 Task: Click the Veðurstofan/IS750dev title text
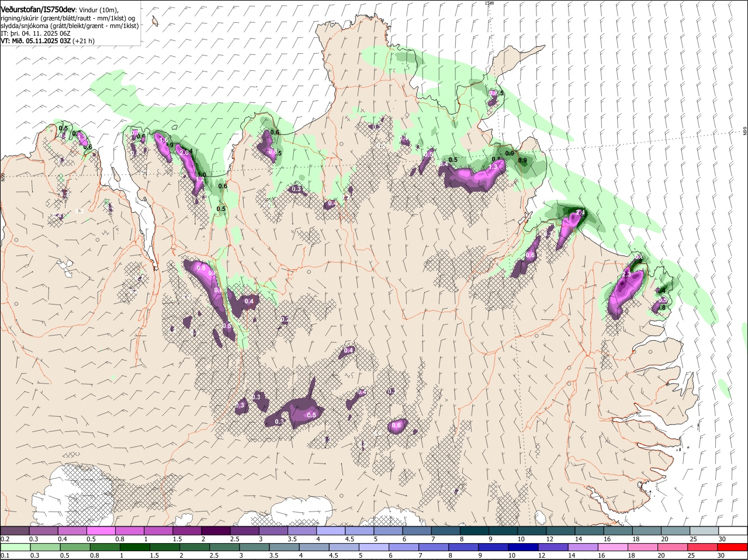38,9
